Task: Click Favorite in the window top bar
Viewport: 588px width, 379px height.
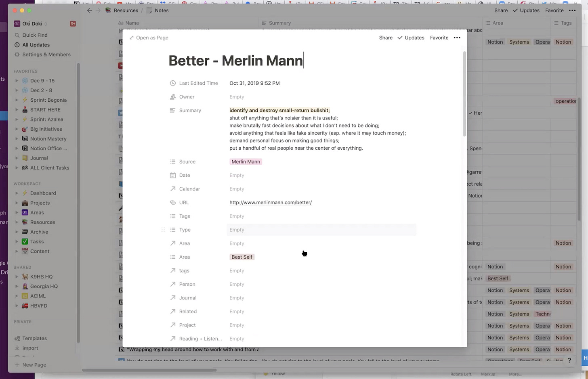Action: 554,10
